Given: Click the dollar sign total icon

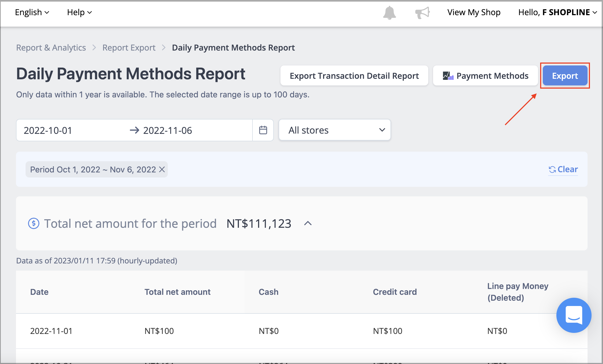Looking at the screenshot, I should (34, 224).
